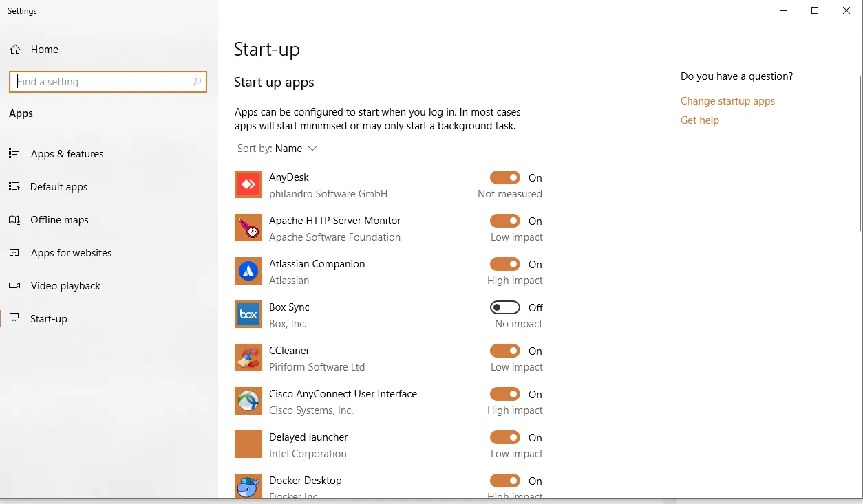Click the AnyDesk app name
863x504 pixels.
pyautogui.click(x=289, y=177)
